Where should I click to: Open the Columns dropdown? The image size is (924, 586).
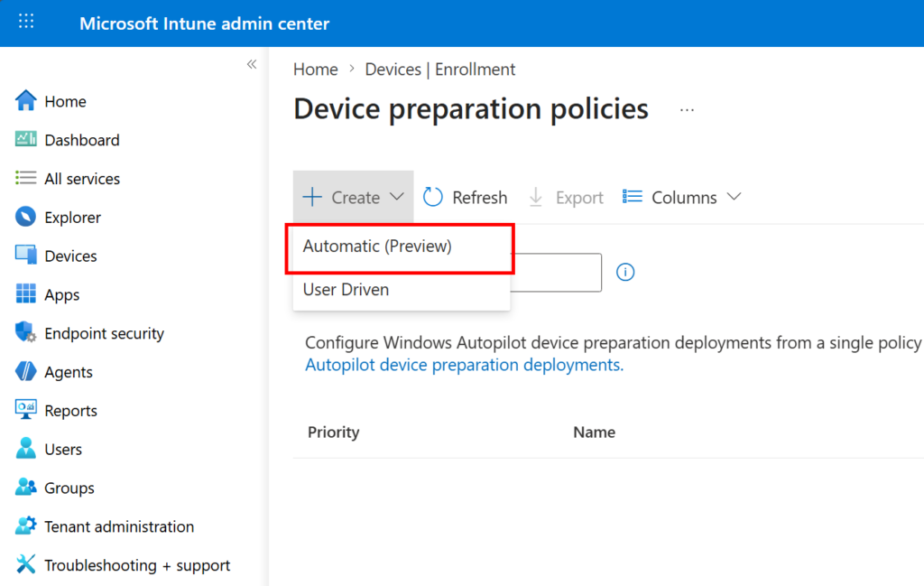pyautogui.click(x=682, y=198)
